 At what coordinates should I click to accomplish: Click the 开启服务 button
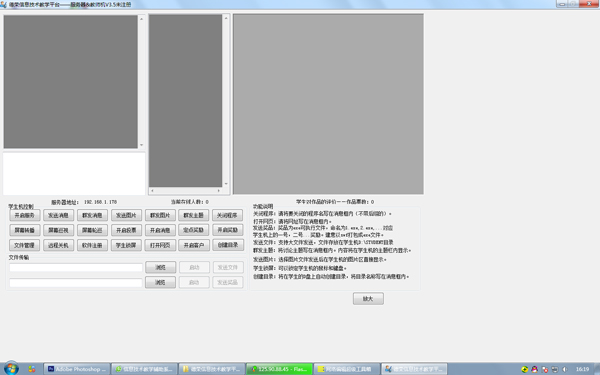[24, 215]
